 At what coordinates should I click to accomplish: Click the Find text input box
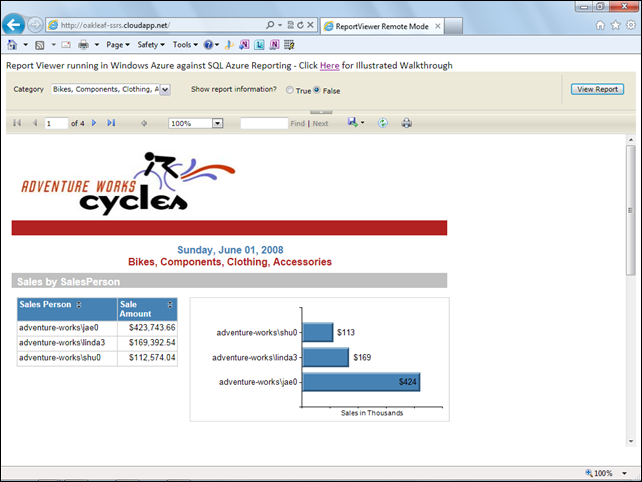click(x=264, y=123)
